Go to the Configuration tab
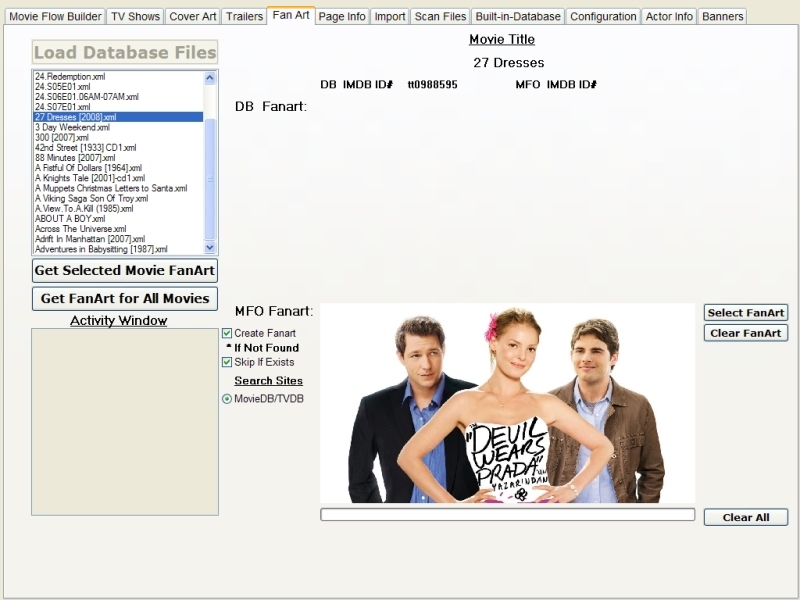Image resolution: width=800 pixels, height=600 pixels. (x=603, y=17)
